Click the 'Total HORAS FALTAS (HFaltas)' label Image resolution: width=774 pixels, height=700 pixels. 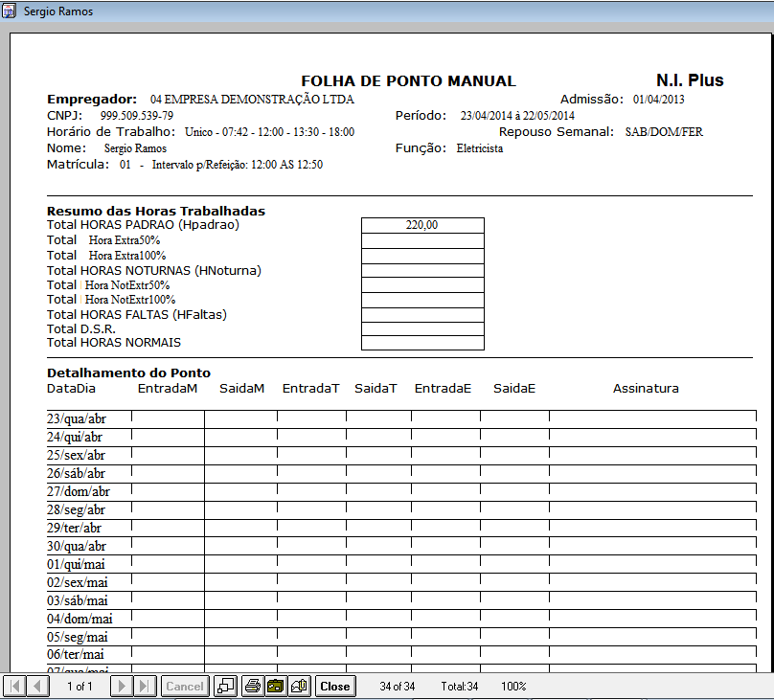(137, 315)
